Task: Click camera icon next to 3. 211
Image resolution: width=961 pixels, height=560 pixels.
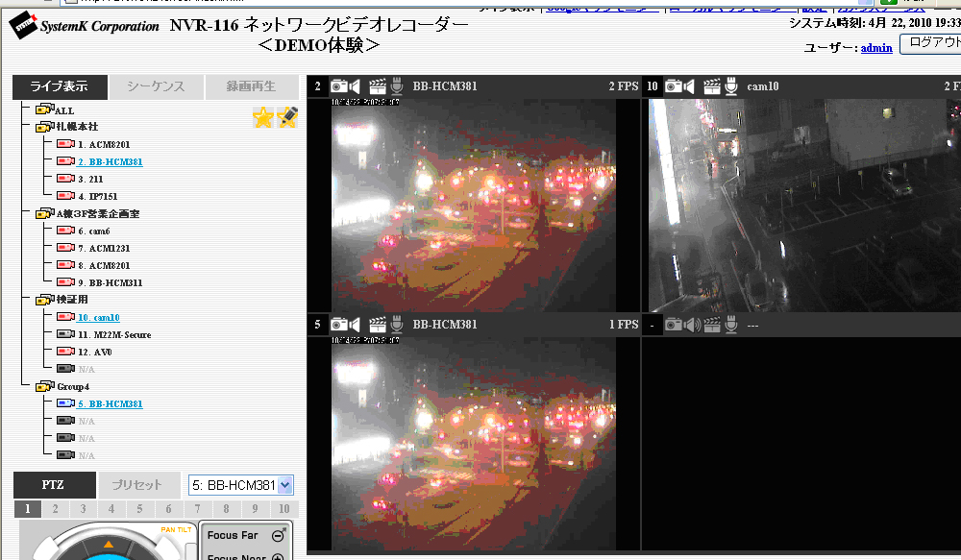Action: pyautogui.click(x=65, y=179)
